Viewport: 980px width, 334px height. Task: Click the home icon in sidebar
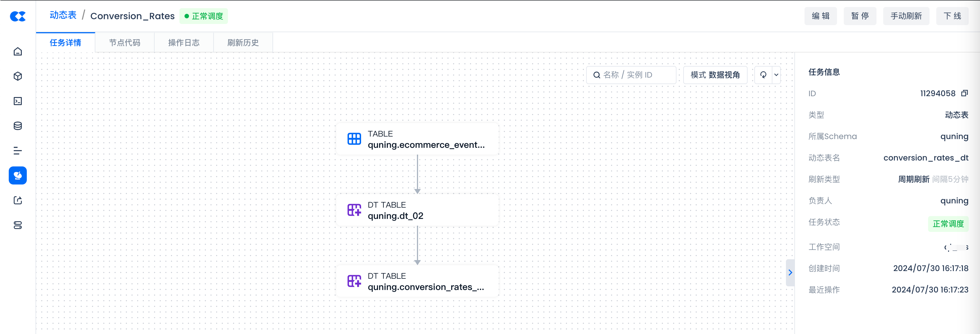[x=17, y=51]
